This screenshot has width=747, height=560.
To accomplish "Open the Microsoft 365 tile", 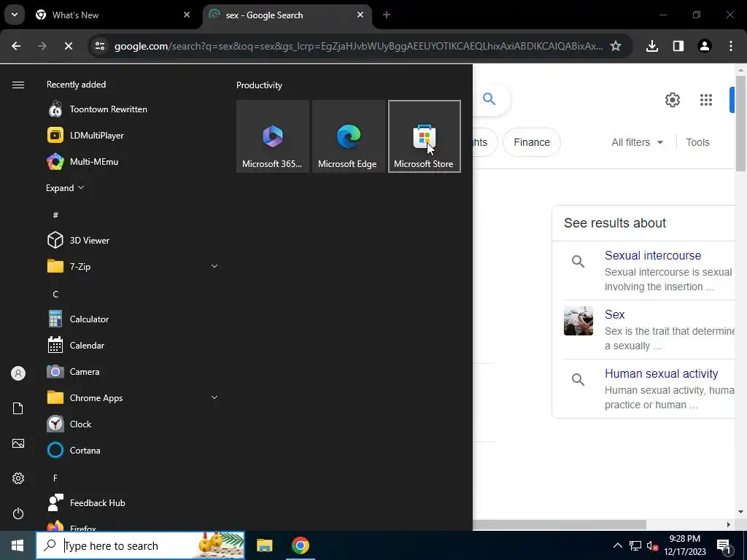I will 273,136.
